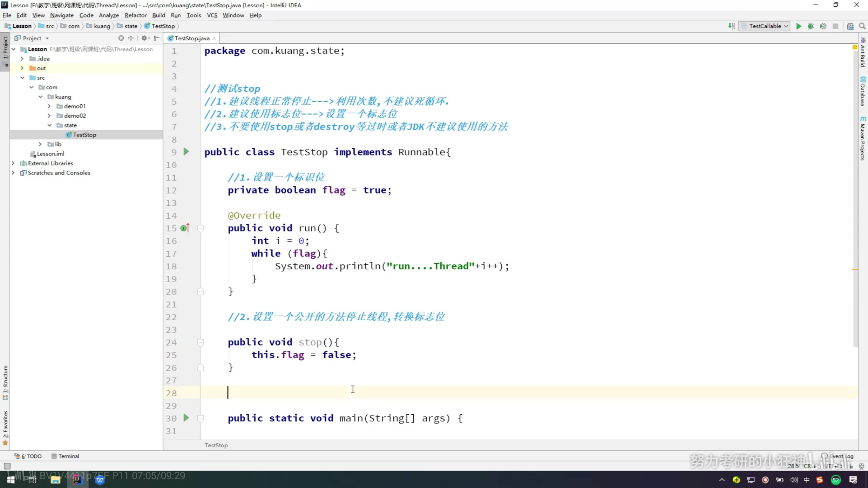Open IntelliJ IDEA from Windows taskbar
868x488 pixels.
pos(77,480)
